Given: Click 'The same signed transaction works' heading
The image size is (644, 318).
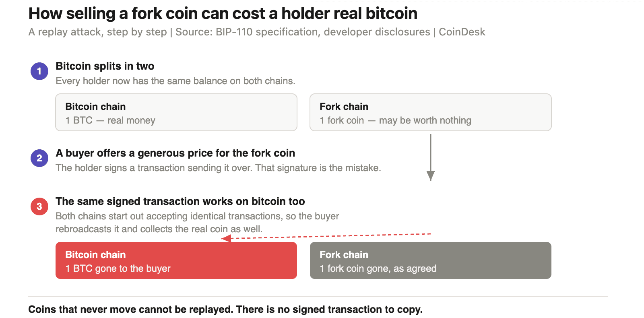Looking at the screenshot, I should pos(180,201).
